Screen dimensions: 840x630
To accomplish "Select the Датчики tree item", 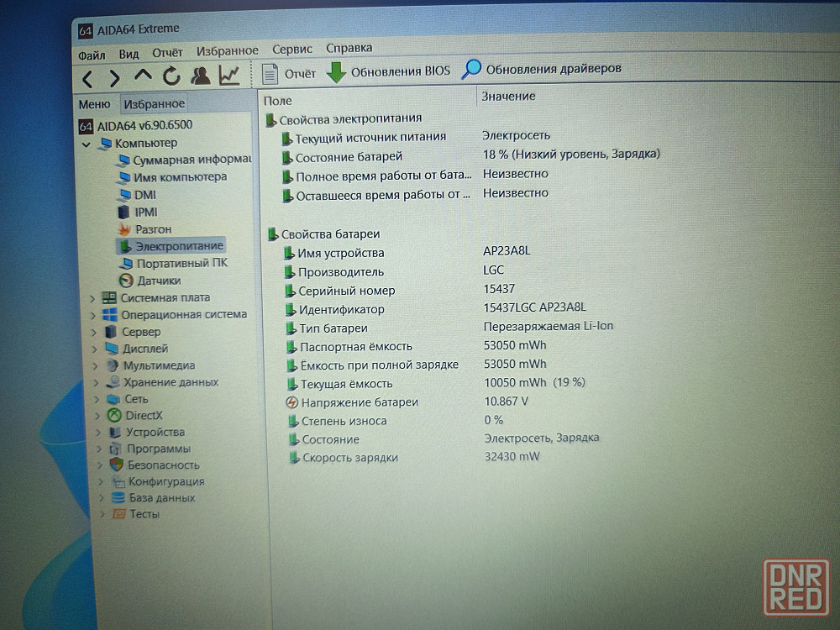I will point(150,281).
